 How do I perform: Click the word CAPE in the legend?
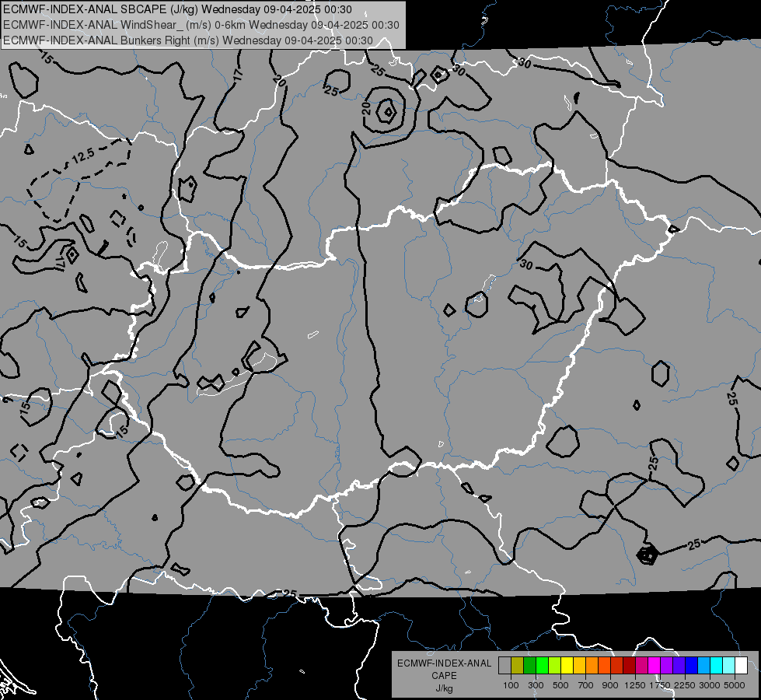click(x=444, y=676)
